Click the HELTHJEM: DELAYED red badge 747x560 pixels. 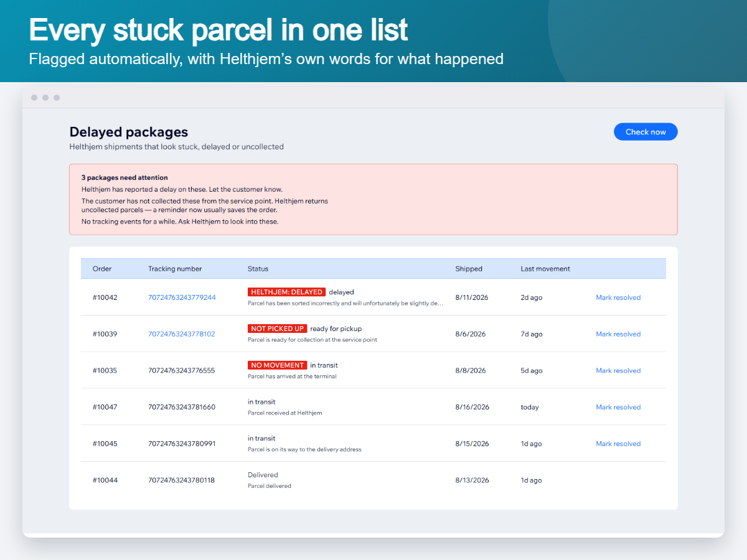click(286, 292)
